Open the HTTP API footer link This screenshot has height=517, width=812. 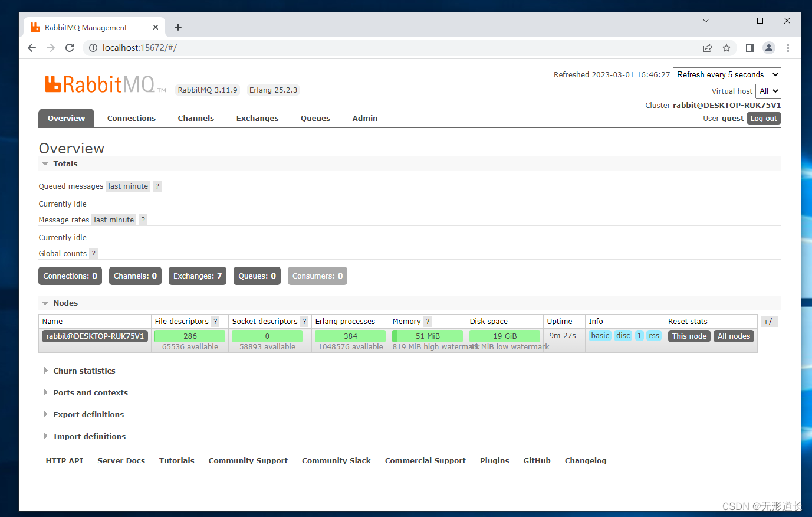tap(64, 460)
